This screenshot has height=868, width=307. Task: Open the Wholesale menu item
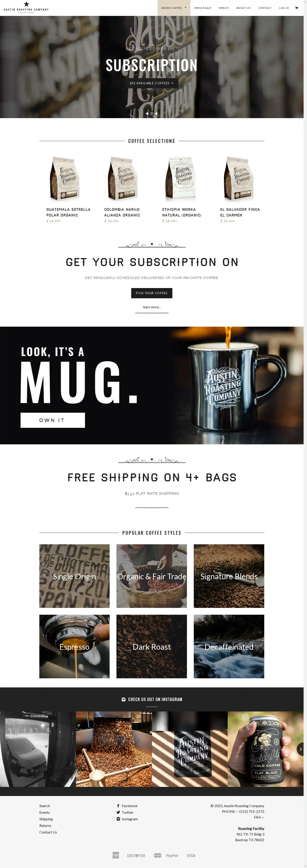[203, 8]
